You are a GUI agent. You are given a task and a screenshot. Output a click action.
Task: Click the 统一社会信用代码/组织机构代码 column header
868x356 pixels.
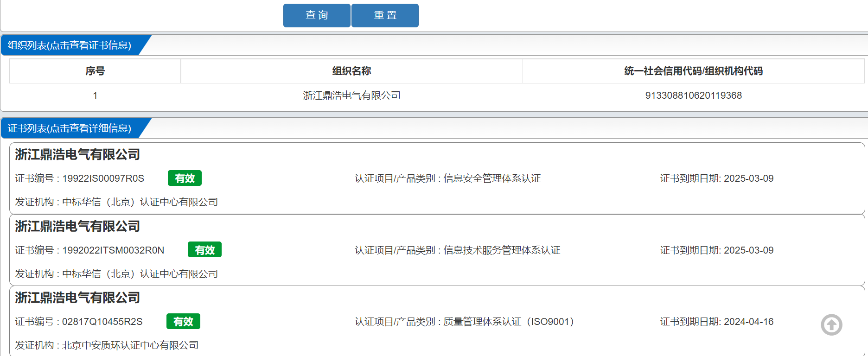(x=693, y=71)
